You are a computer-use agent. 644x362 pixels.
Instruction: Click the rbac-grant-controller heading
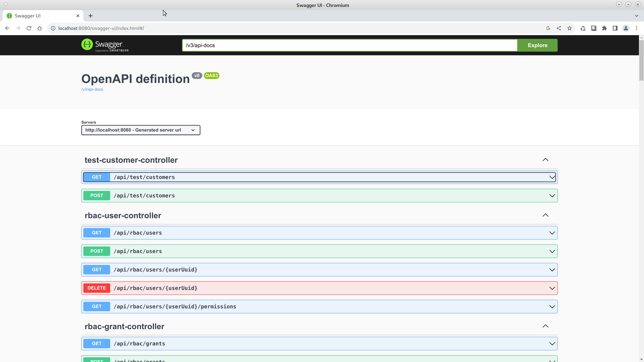124,326
